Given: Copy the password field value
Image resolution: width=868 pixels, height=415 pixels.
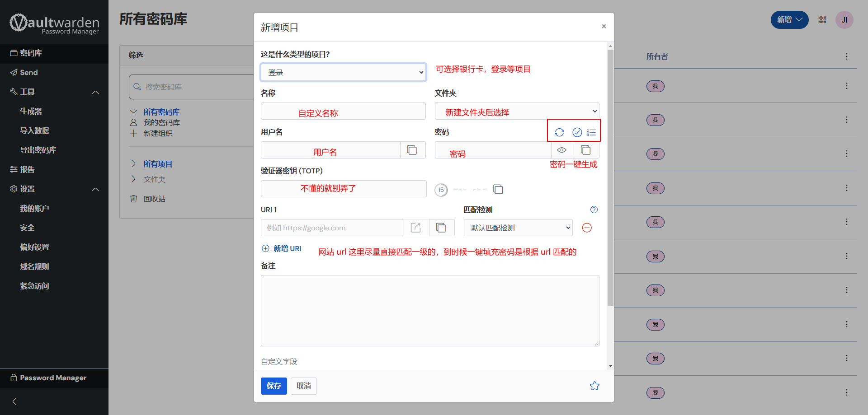Looking at the screenshot, I should [586, 150].
